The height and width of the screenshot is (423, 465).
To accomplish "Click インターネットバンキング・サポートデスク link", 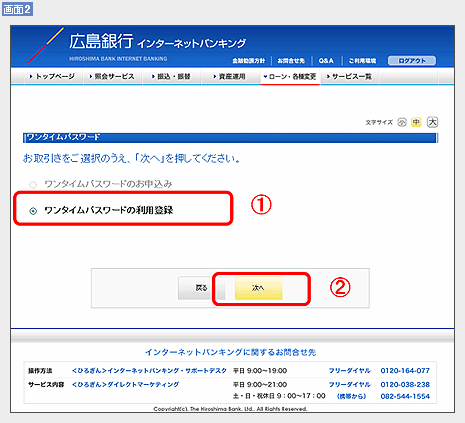I will pos(149,371).
